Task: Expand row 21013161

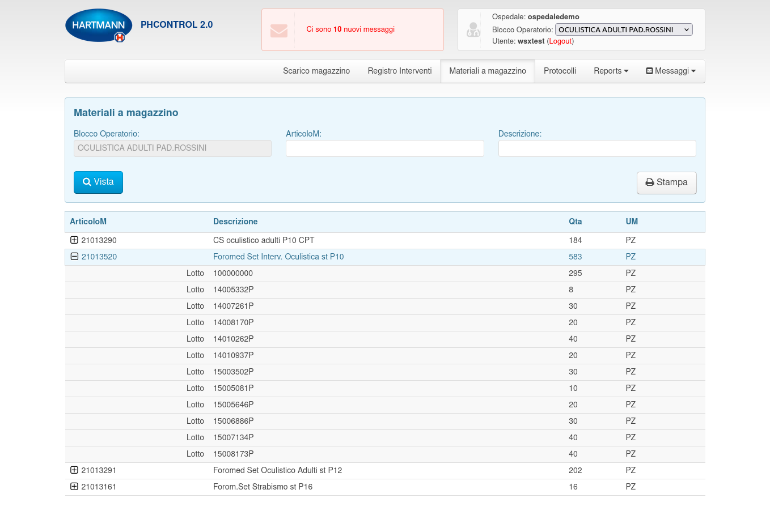Action: [x=74, y=487]
